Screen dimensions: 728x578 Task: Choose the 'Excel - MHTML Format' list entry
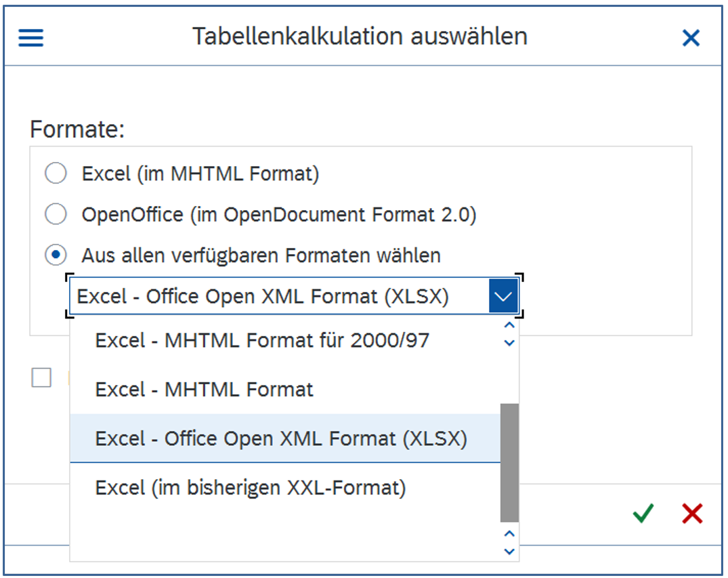point(204,390)
